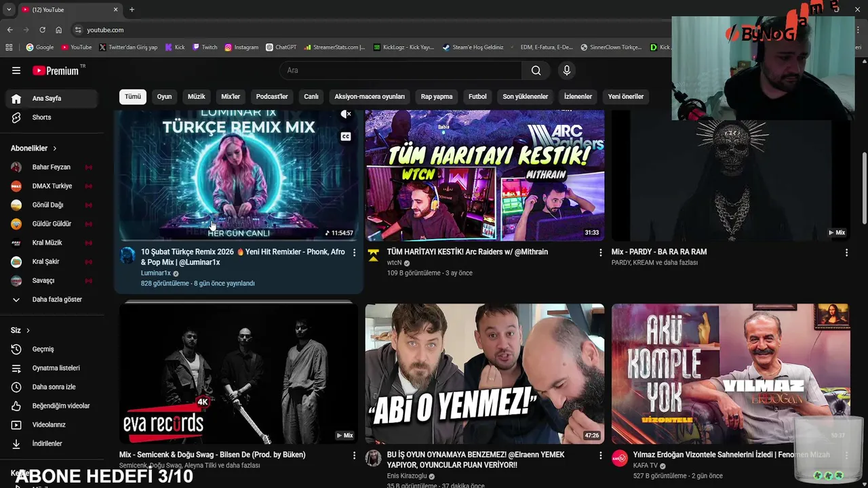Toggle captions on the remix preview
The image size is (868, 488).
click(346, 136)
